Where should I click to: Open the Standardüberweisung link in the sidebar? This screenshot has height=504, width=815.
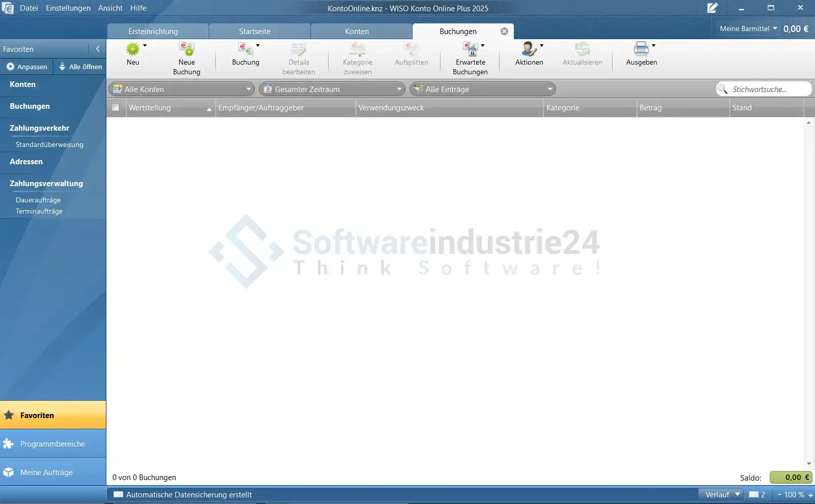pos(49,145)
